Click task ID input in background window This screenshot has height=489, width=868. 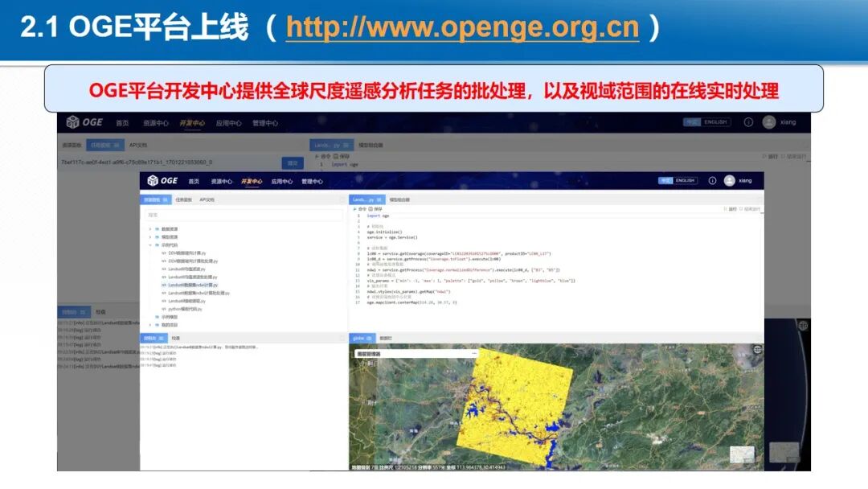point(169,162)
